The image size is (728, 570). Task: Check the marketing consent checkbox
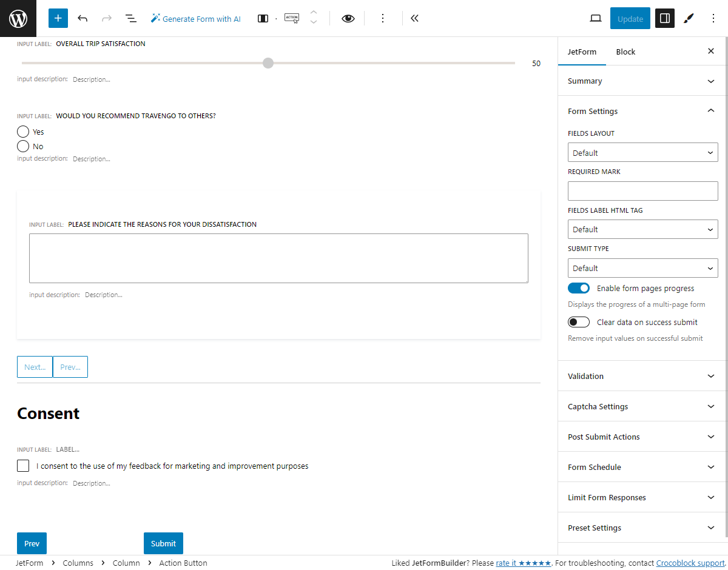pyautogui.click(x=23, y=466)
